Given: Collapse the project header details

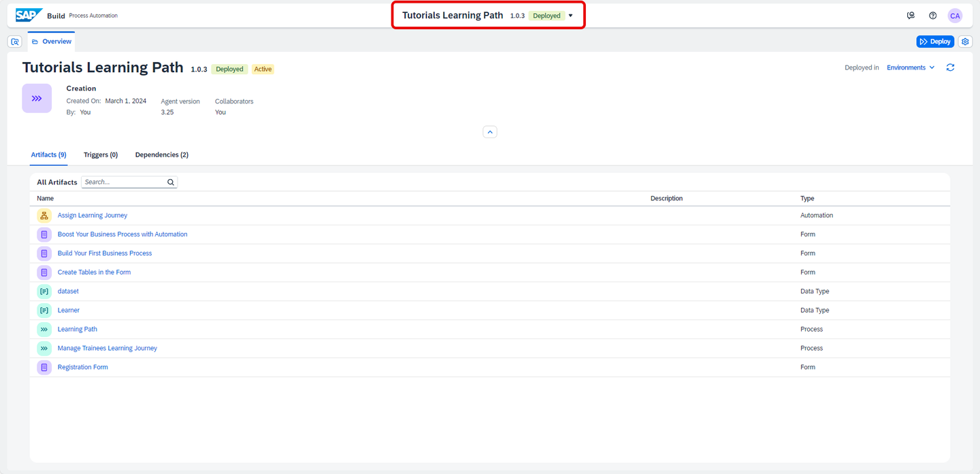Looking at the screenshot, I should click(490, 132).
